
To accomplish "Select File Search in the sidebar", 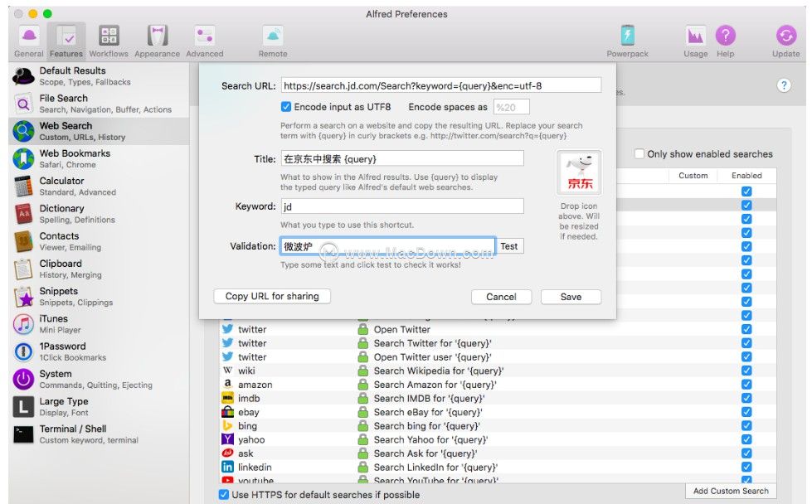I will click(x=99, y=104).
